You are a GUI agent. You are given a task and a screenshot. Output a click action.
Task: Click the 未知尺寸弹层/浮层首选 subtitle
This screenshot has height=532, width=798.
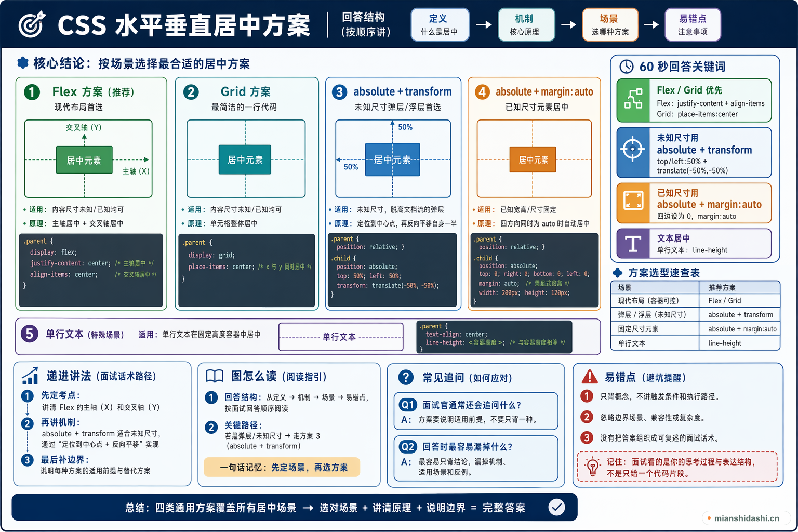[397, 107]
